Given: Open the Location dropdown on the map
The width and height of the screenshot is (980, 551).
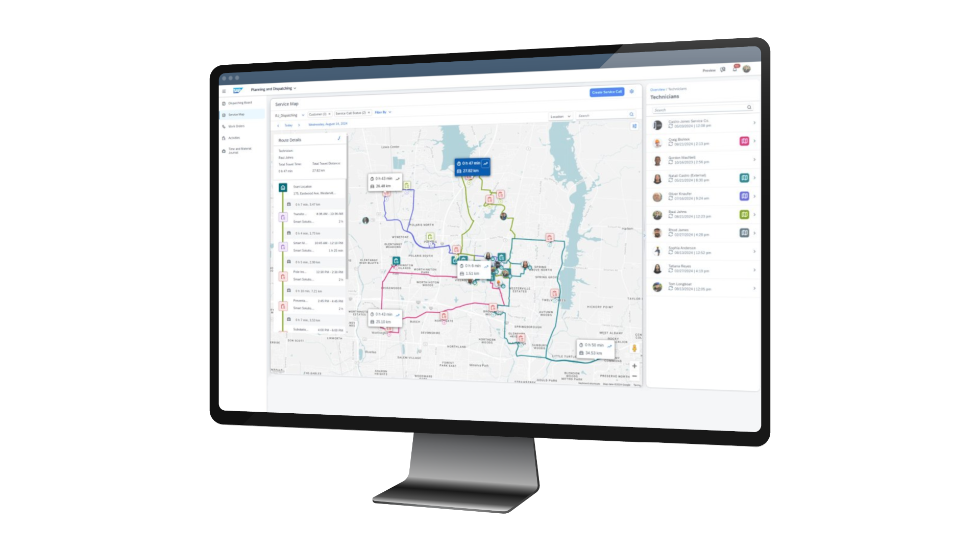Looking at the screenshot, I should pos(560,117).
